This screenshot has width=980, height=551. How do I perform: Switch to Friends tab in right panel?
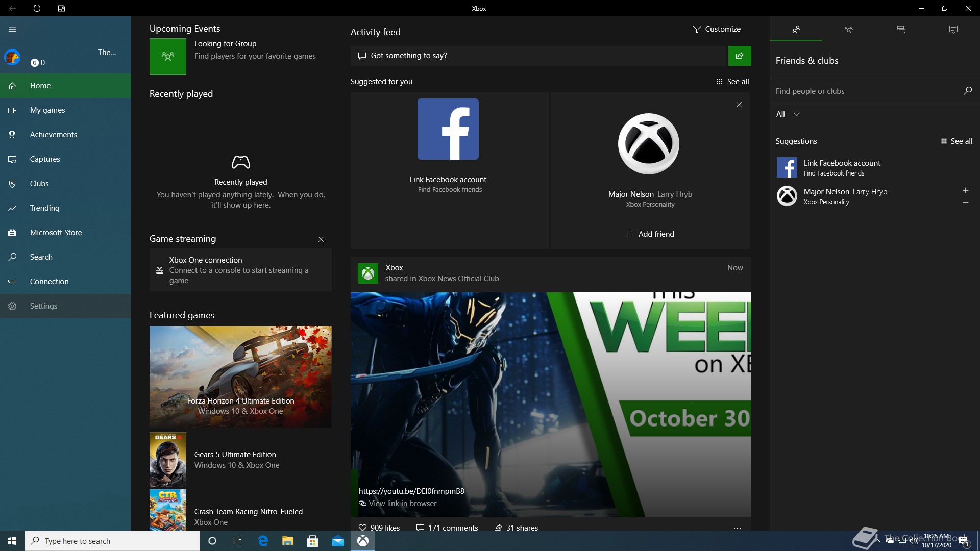[x=796, y=29]
